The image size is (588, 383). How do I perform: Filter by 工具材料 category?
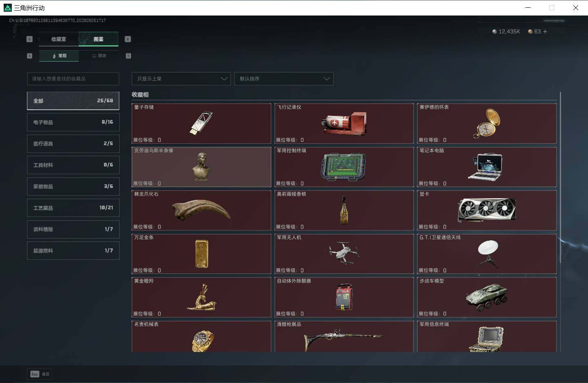[x=73, y=165]
